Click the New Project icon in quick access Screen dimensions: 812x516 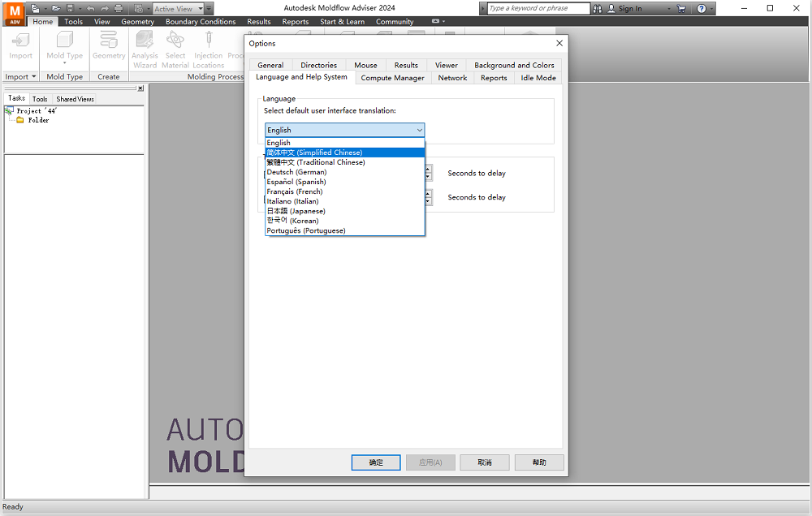(x=35, y=8)
